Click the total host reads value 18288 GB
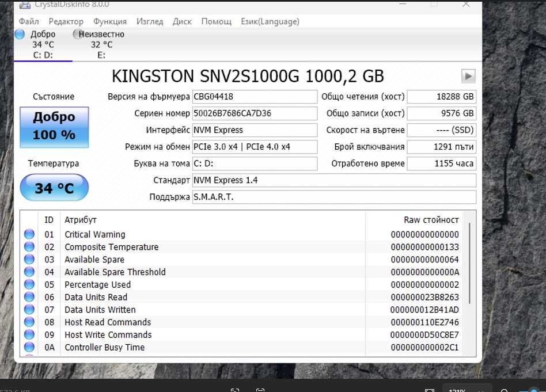 [x=442, y=97]
